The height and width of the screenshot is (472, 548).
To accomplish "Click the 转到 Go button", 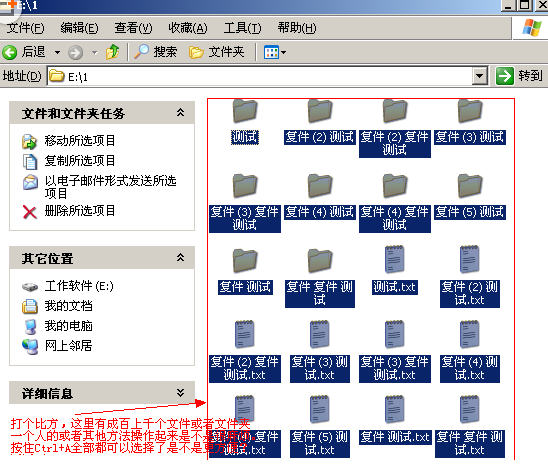I will (x=519, y=76).
